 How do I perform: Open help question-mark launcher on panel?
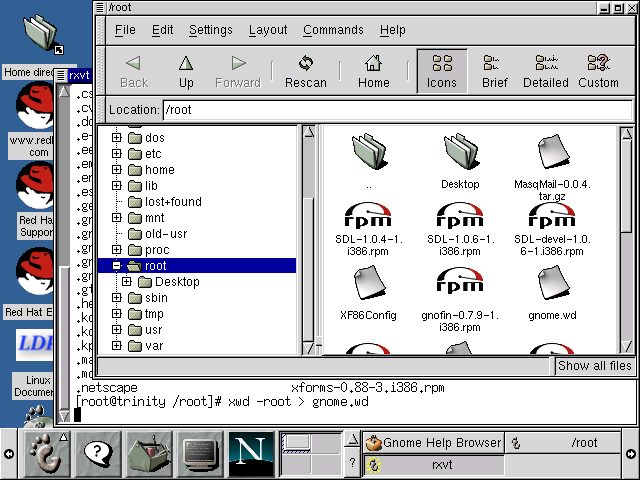click(x=98, y=454)
